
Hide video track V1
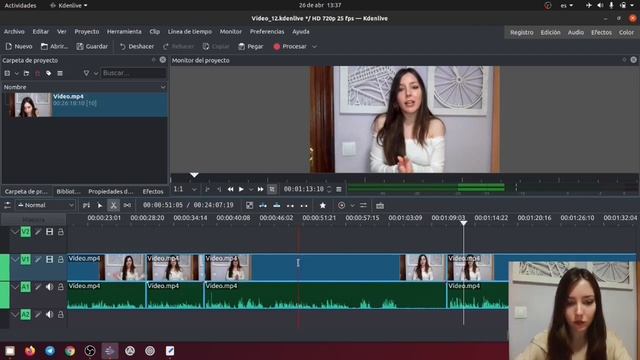[x=49, y=260]
